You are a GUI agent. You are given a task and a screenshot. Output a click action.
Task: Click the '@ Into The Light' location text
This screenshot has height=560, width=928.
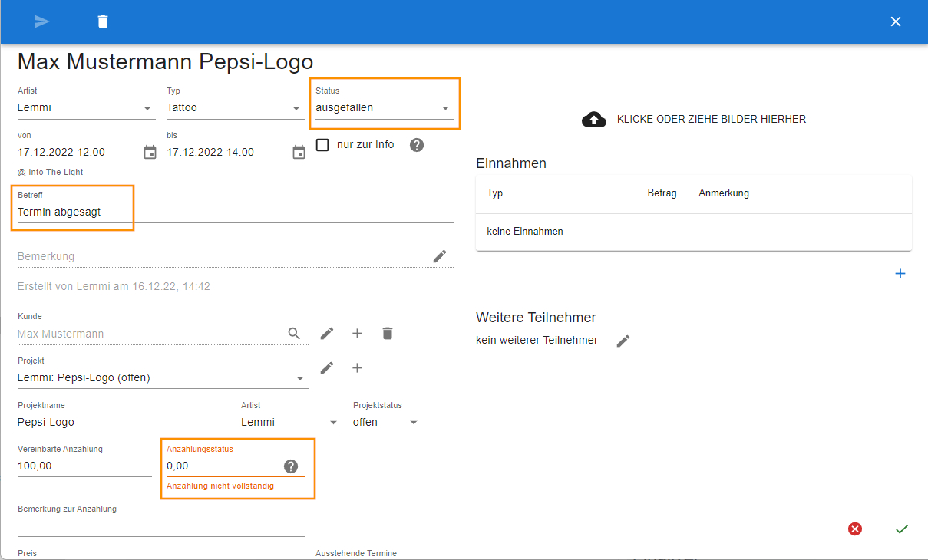pos(51,172)
